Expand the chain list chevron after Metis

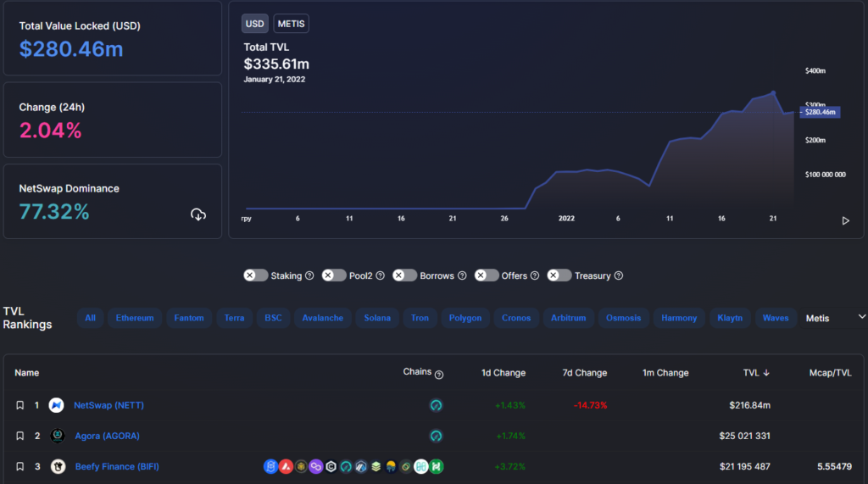point(862,316)
